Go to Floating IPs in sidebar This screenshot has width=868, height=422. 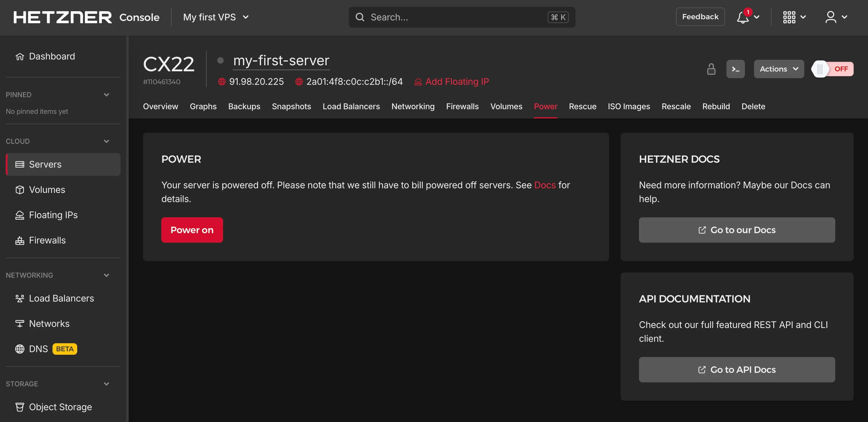[x=53, y=215]
